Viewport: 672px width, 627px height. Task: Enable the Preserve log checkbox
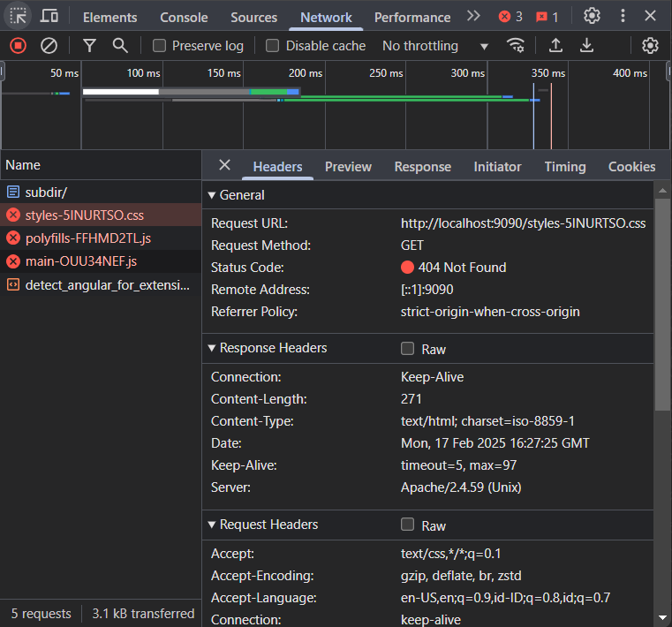[x=159, y=46]
